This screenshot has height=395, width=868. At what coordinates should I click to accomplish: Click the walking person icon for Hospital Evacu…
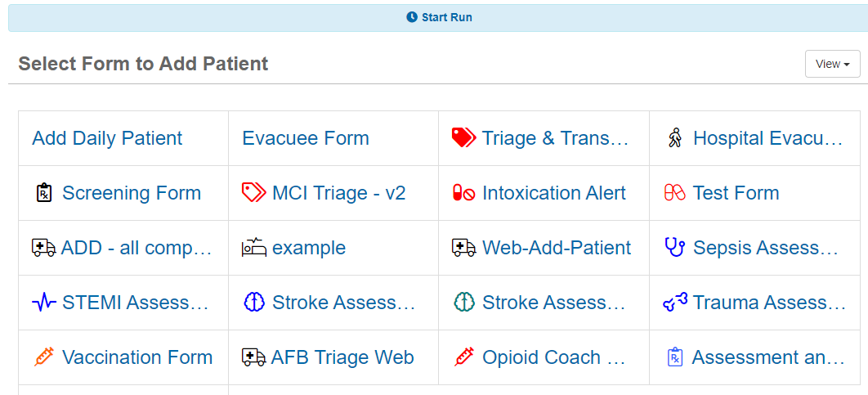click(x=675, y=137)
